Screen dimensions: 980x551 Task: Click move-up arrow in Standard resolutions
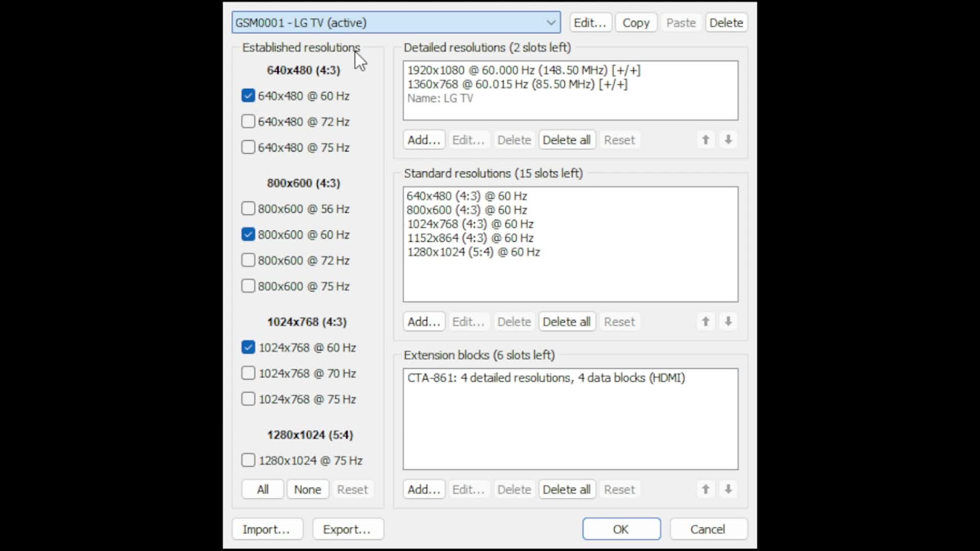705,321
